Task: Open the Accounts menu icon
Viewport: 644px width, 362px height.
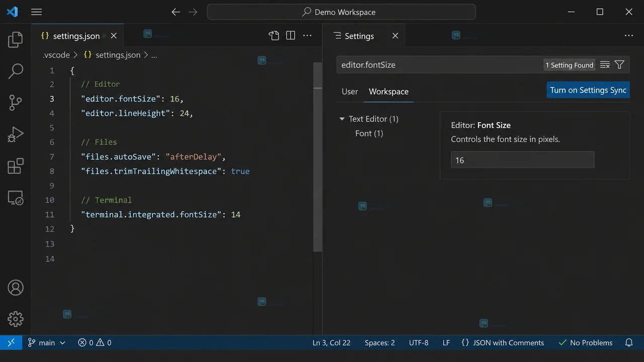Action: click(16, 288)
